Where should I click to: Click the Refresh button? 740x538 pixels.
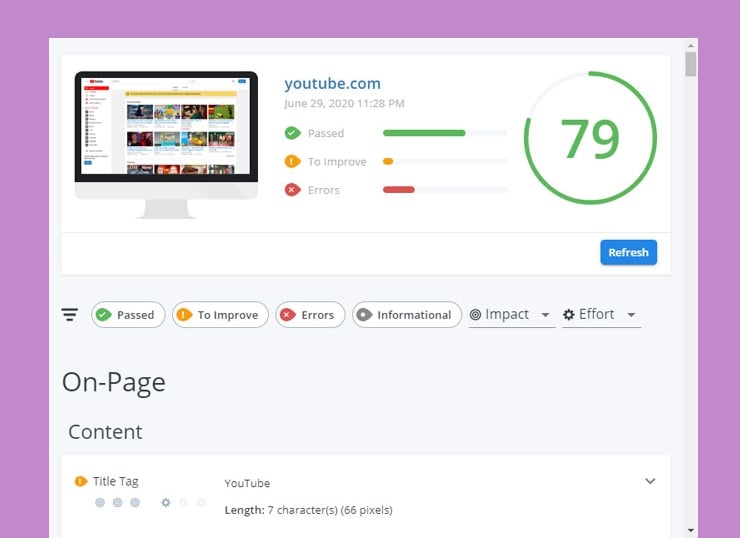pyautogui.click(x=628, y=252)
